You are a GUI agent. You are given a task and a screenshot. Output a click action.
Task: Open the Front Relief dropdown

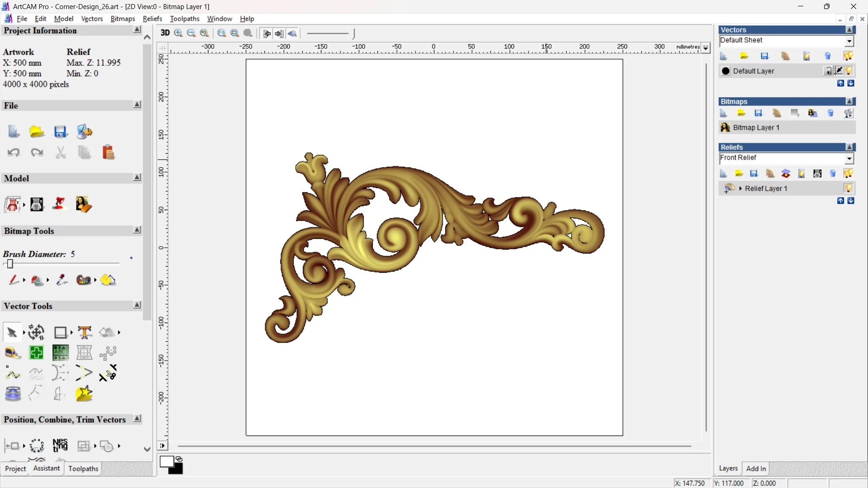849,159
